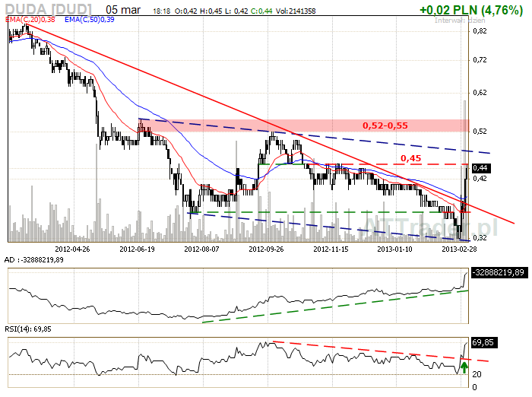Viewport: 532px width, 397px height.
Task: Click the red 0,52-0,55 resistance zone label
Action: click(385, 125)
